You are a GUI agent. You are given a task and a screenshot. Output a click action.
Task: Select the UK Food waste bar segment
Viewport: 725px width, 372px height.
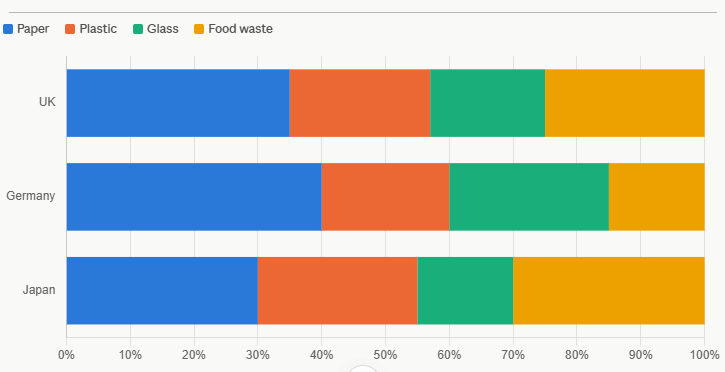tap(625, 103)
